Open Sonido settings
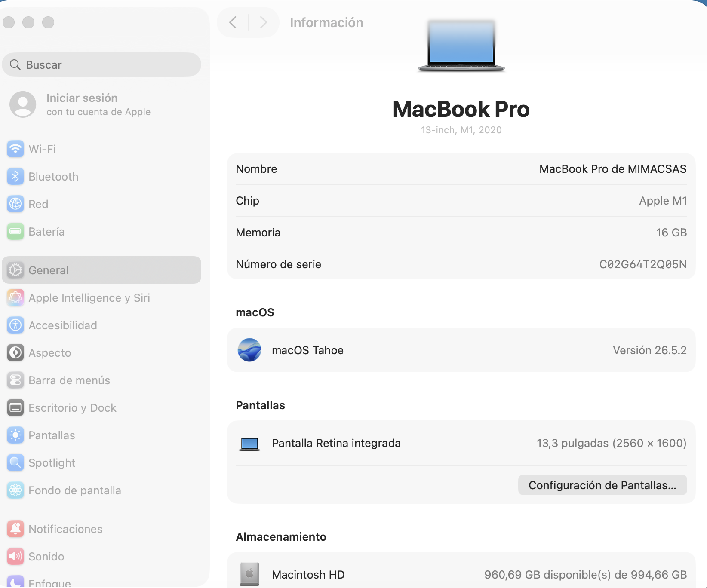This screenshot has width=707, height=588. point(101,557)
